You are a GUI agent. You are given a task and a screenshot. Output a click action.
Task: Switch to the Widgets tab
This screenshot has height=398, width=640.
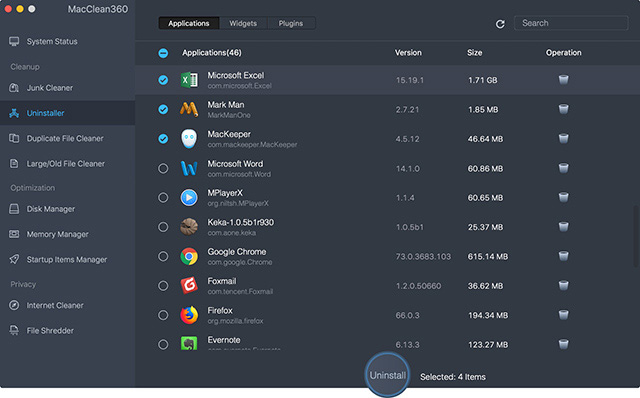click(x=243, y=23)
